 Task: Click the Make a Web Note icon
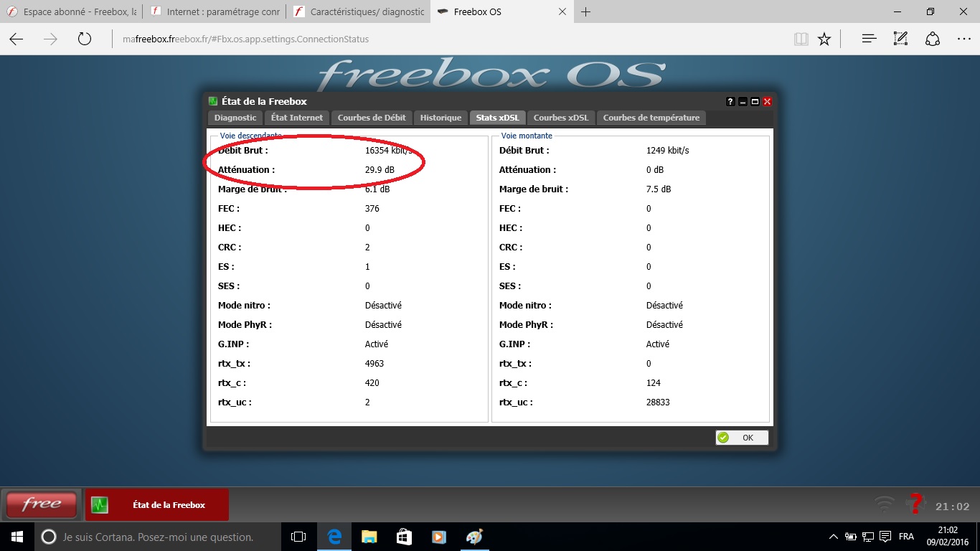[x=900, y=39]
